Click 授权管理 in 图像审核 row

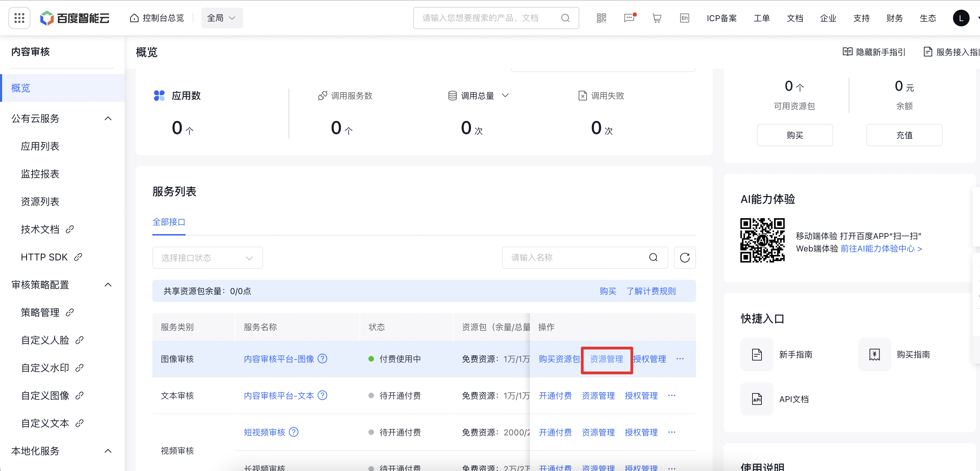click(649, 359)
